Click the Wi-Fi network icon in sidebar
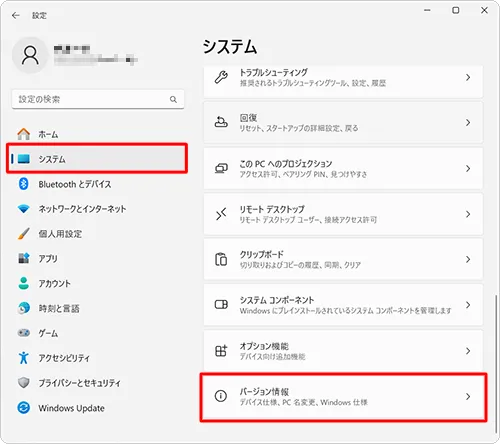The width and height of the screenshot is (500, 444). point(24,209)
